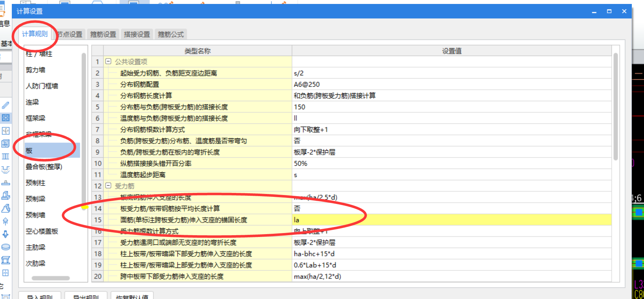The height and width of the screenshot is (299, 644).
Task: Edit the 150 lap length value
Action: click(x=452, y=107)
